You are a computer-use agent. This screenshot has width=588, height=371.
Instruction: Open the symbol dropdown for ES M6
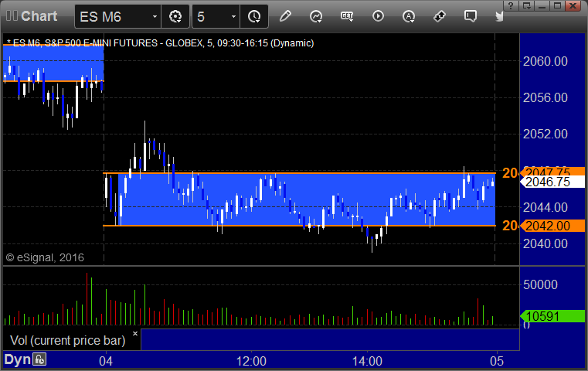pos(155,16)
